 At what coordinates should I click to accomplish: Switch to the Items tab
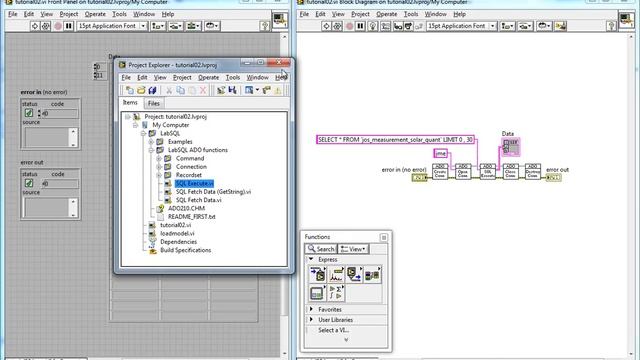(x=130, y=103)
